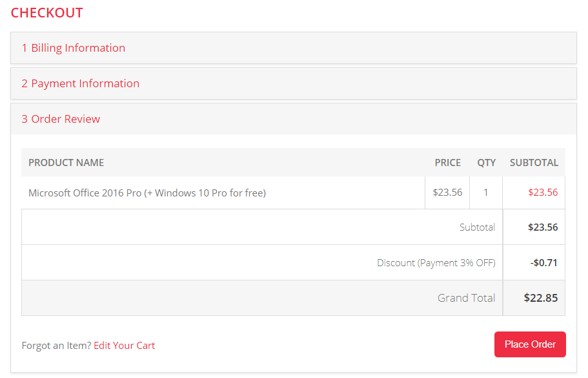Open the Edit Your Cart link
Viewport: 588px width, 378px height.
(125, 346)
